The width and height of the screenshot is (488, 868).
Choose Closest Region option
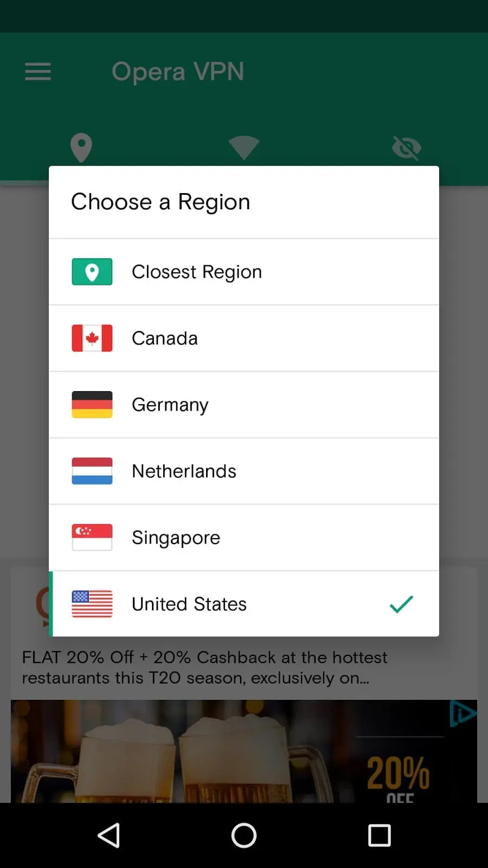tap(244, 272)
